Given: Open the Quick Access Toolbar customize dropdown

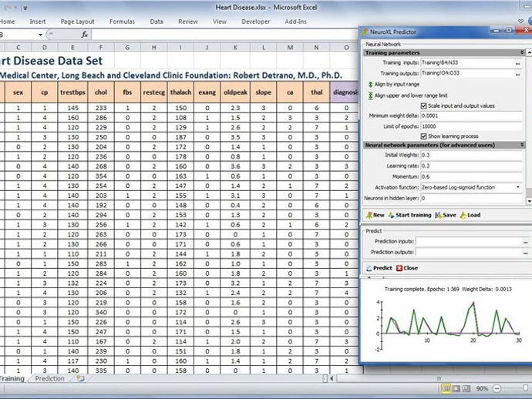Looking at the screenshot, I should tap(25, 8).
